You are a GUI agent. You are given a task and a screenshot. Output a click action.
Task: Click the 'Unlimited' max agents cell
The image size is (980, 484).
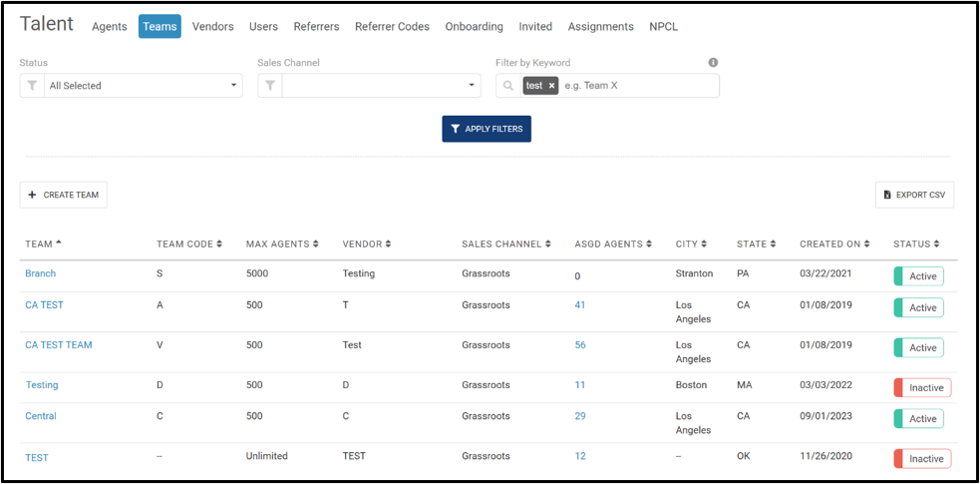(267, 456)
